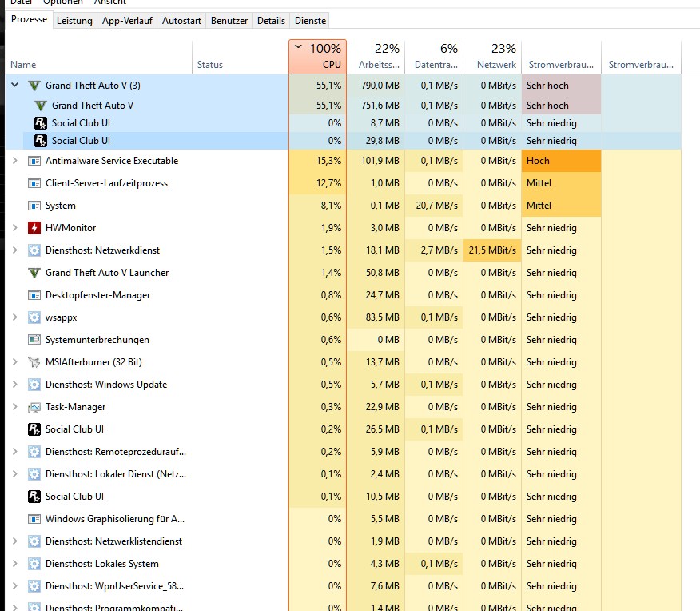The image size is (700, 611).
Task: Click the Task-Manager process icon
Action: coord(34,407)
